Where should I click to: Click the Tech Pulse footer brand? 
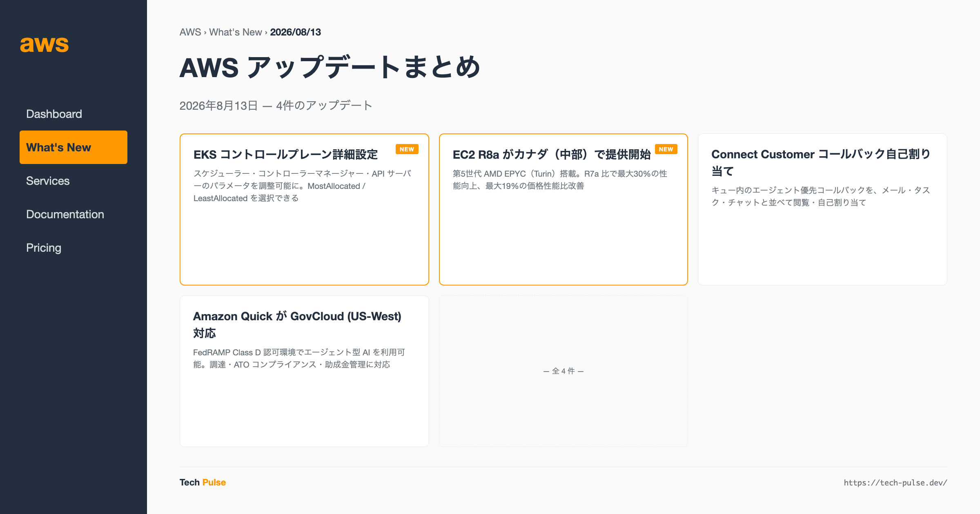[203, 482]
